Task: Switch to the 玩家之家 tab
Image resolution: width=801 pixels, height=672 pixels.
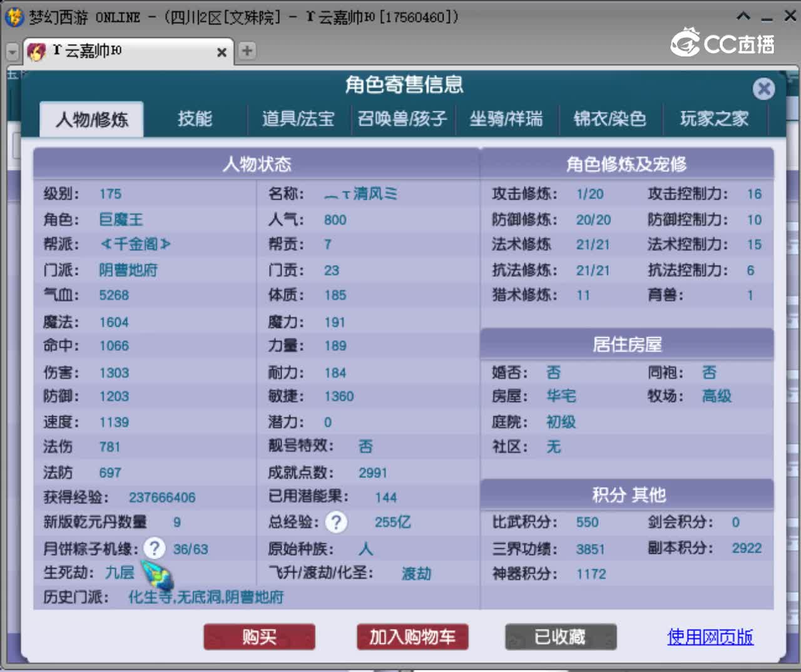Action: pyautogui.click(x=715, y=119)
